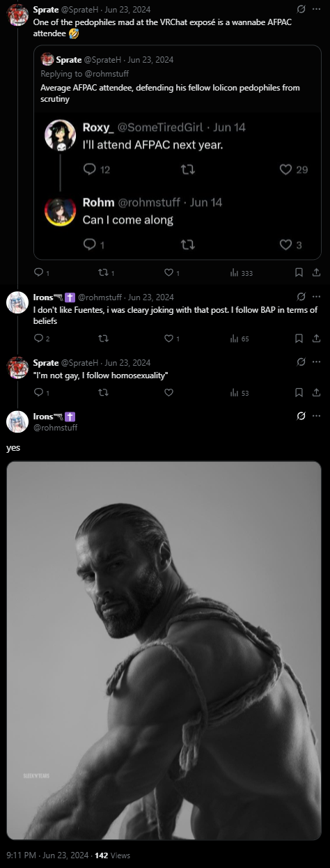Bookmark the "I'm not gay" Sprate reply
Screen dimensions: 330x868
(x=299, y=393)
